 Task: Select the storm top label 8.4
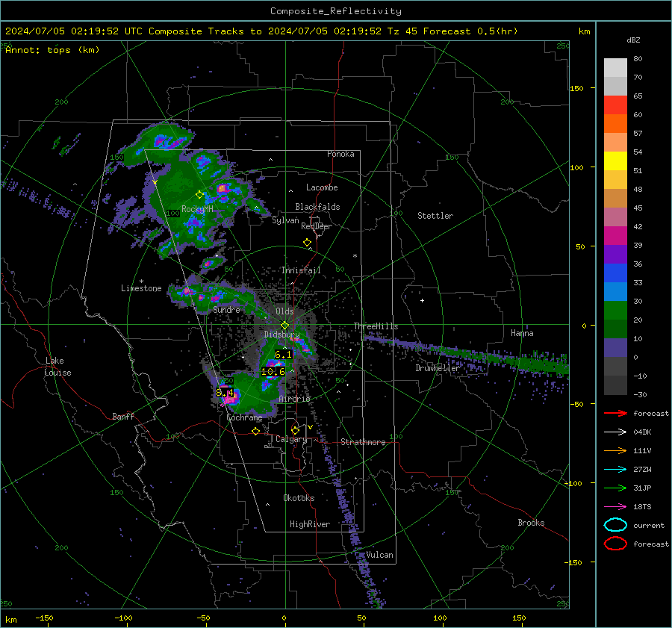tap(225, 393)
